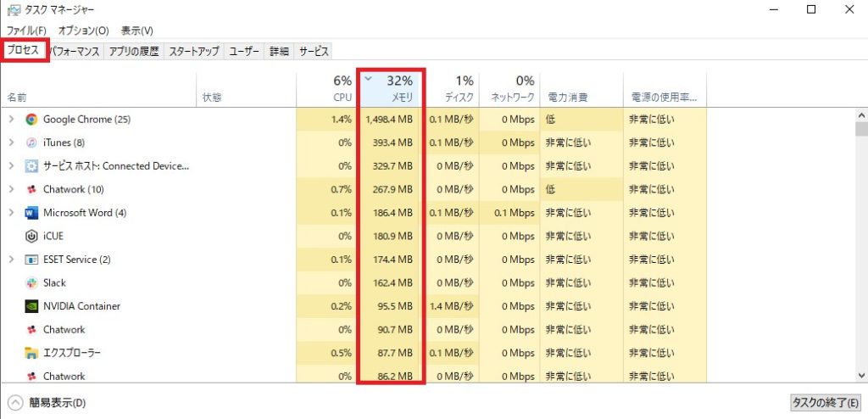Sort by the ディスク column header

coord(452,89)
